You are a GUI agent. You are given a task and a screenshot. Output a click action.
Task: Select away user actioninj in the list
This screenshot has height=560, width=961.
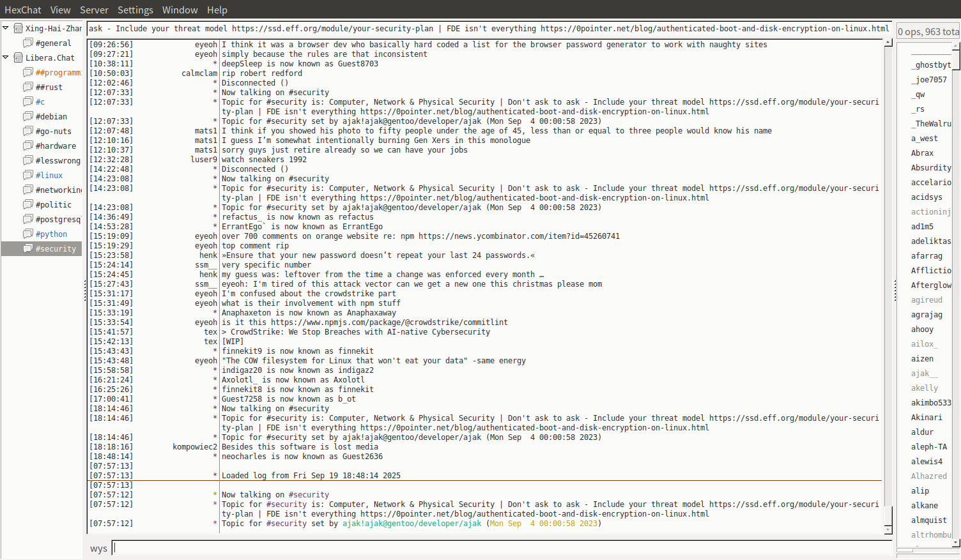931,212
